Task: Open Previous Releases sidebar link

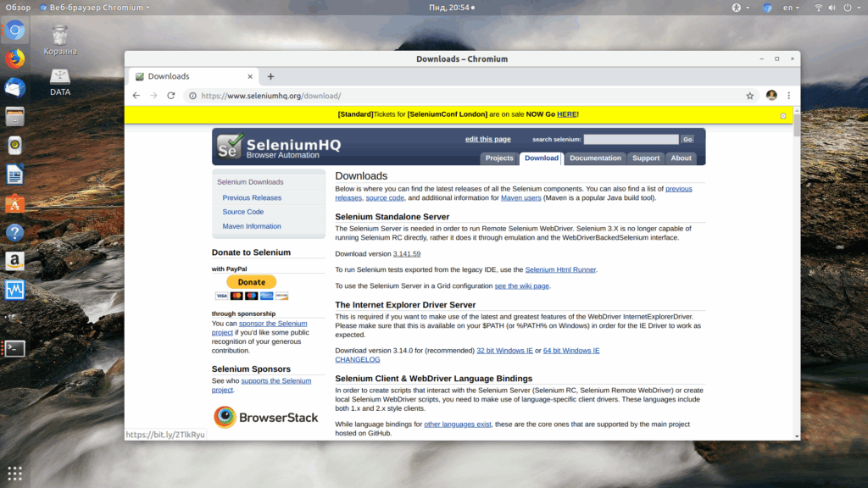Action: (252, 197)
